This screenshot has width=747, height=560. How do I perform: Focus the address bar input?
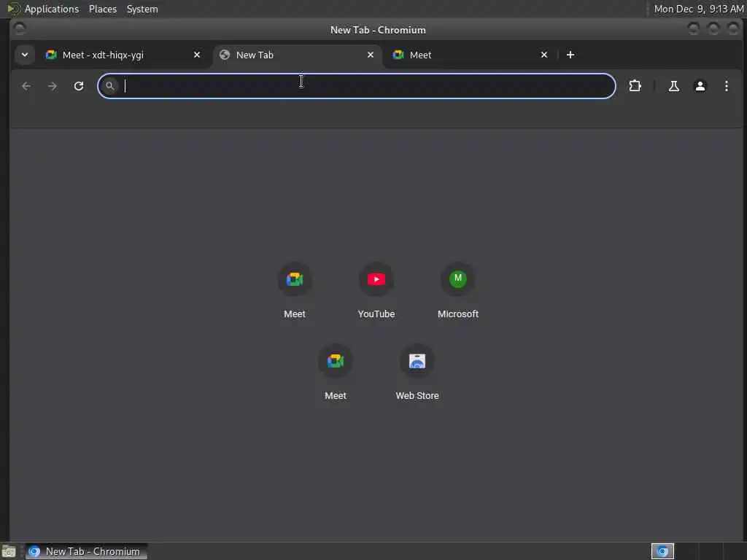pos(356,86)
